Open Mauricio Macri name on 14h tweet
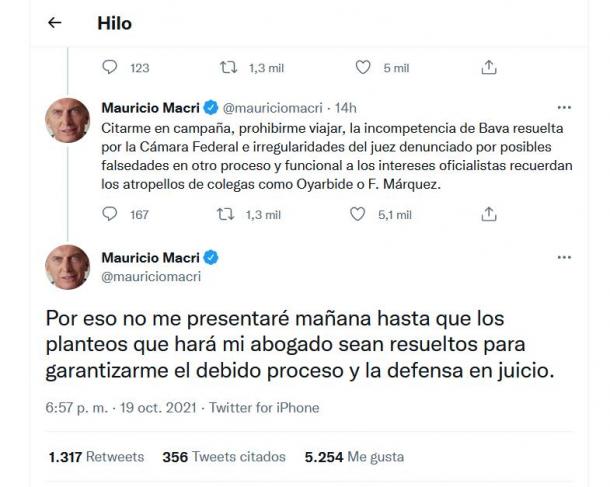This screenshot has width=610, height=487. pyautogui.click(x=152, y=107)
